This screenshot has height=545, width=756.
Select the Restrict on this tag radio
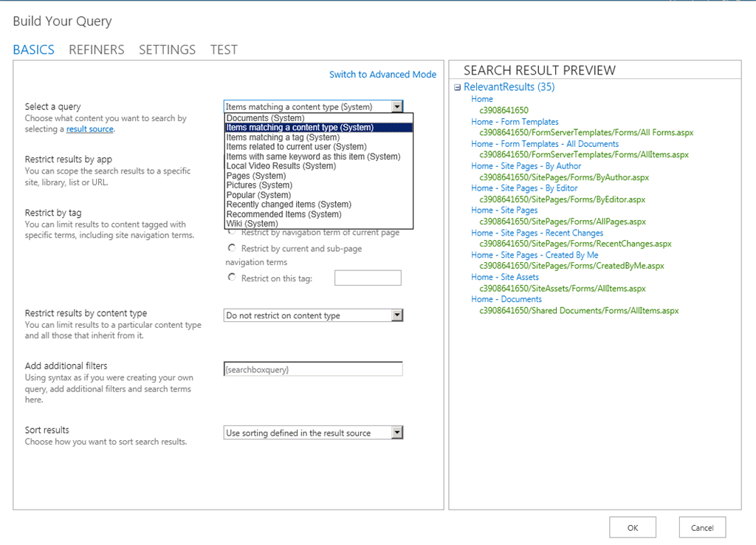click(233, 278)
